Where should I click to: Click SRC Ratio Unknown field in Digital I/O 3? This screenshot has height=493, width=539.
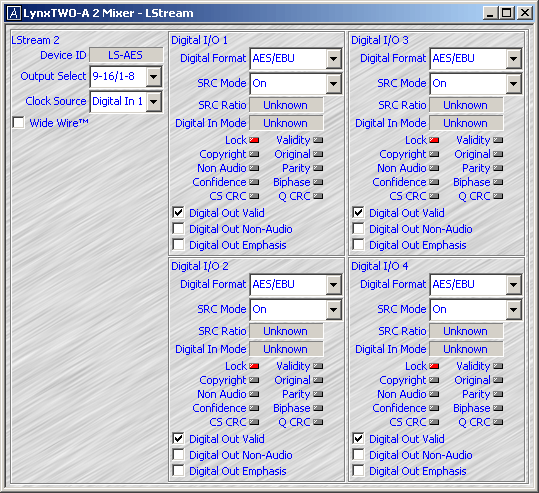466,105
